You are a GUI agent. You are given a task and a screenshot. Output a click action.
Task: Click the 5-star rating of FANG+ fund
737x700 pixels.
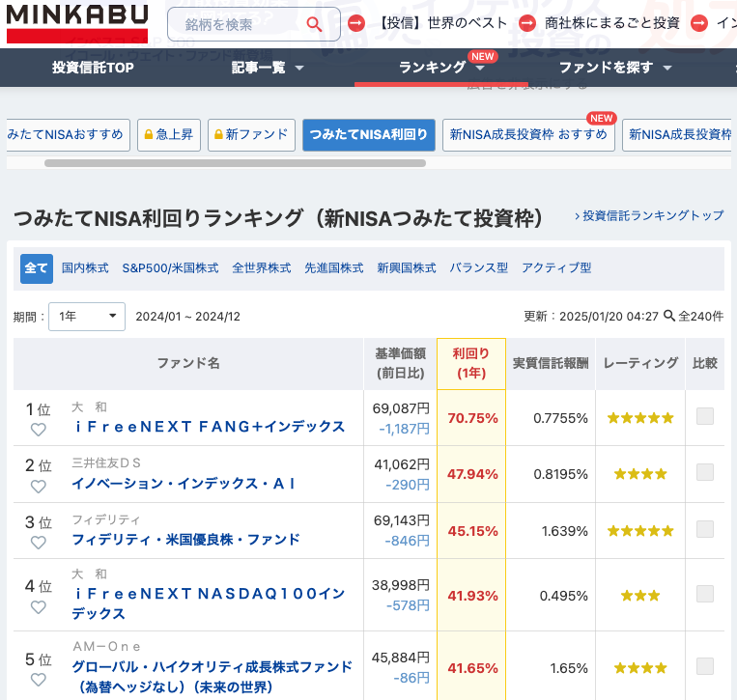pos(640,418)
